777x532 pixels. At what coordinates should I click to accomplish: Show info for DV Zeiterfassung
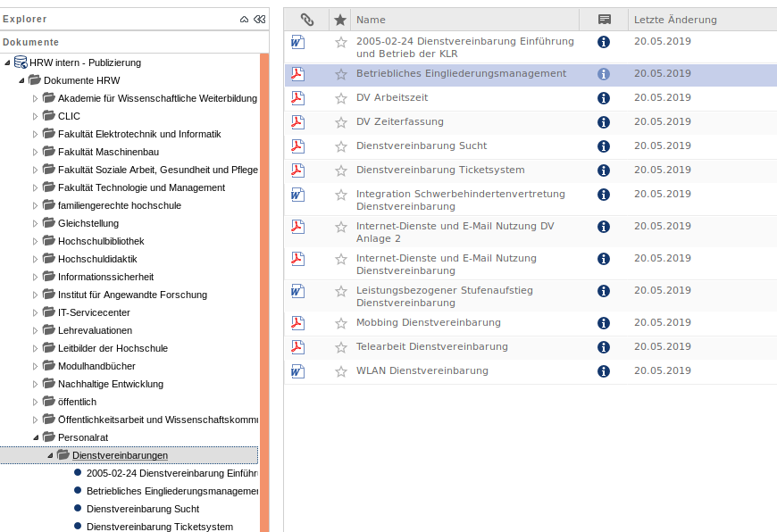[x=604, y=122]
